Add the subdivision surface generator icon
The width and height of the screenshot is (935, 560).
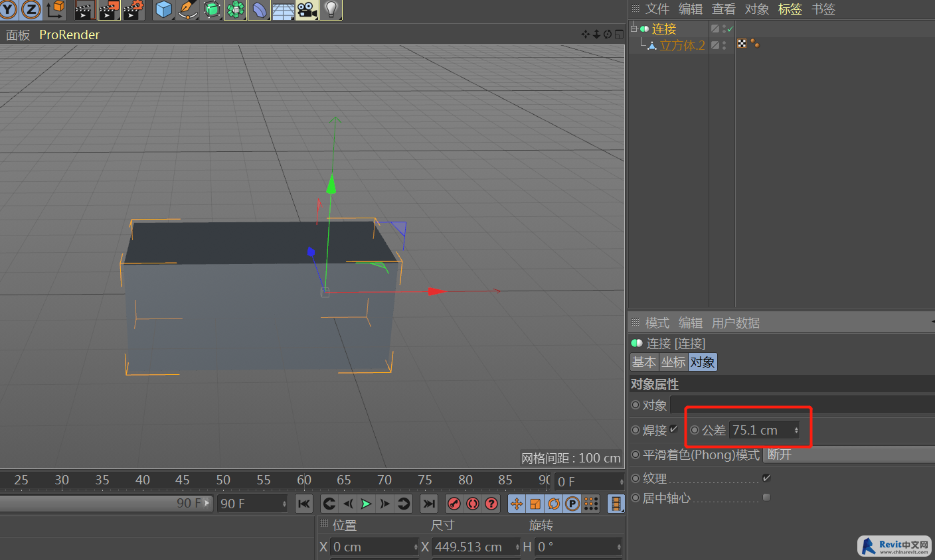[212, 9]
